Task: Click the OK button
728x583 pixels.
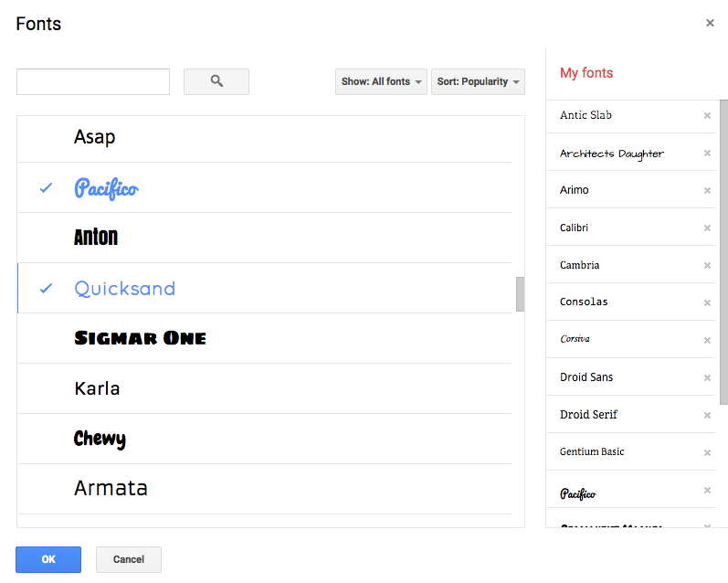Action: pyautogui.click(x=48, y=559)
